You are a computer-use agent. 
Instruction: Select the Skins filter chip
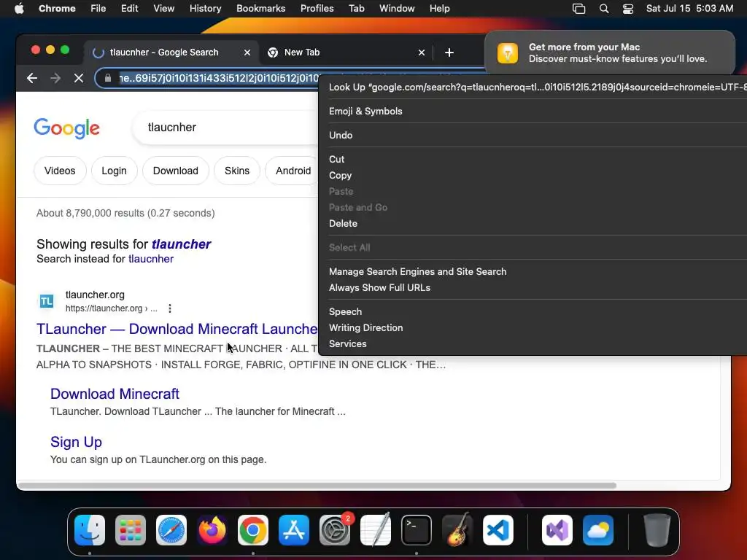click(x=237, y=171)
